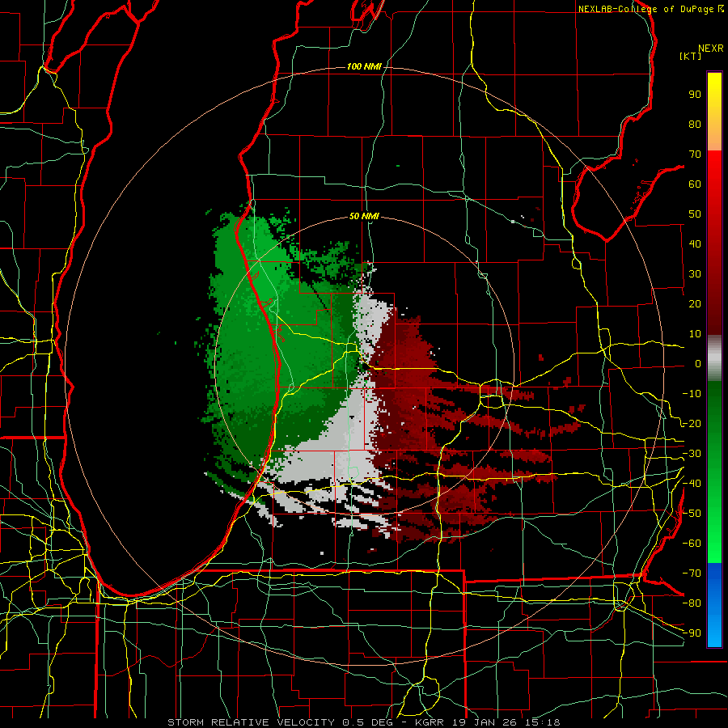
Task: Click the NEXR label above the color scale
Action: 711,49
